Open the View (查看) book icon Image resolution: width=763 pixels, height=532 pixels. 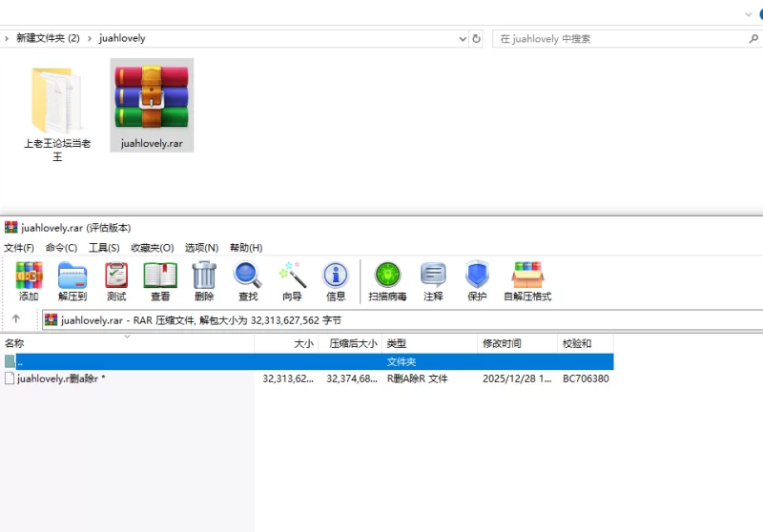tap(160, 281)
